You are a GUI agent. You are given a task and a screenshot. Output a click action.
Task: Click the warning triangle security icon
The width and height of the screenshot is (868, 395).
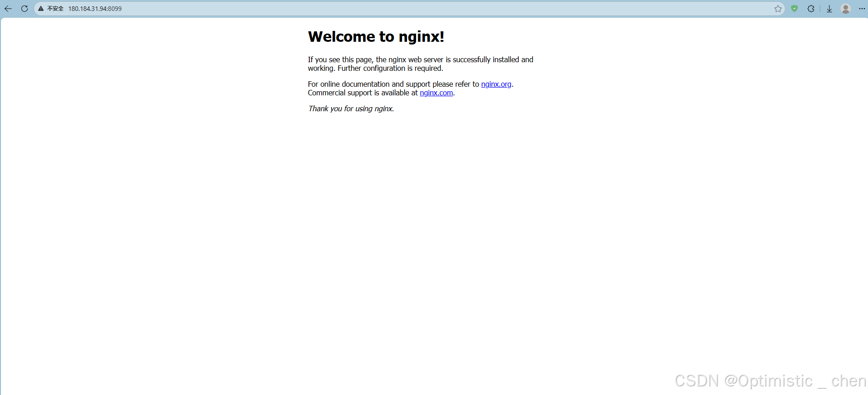pyautogui.click(x=41, y=9)
